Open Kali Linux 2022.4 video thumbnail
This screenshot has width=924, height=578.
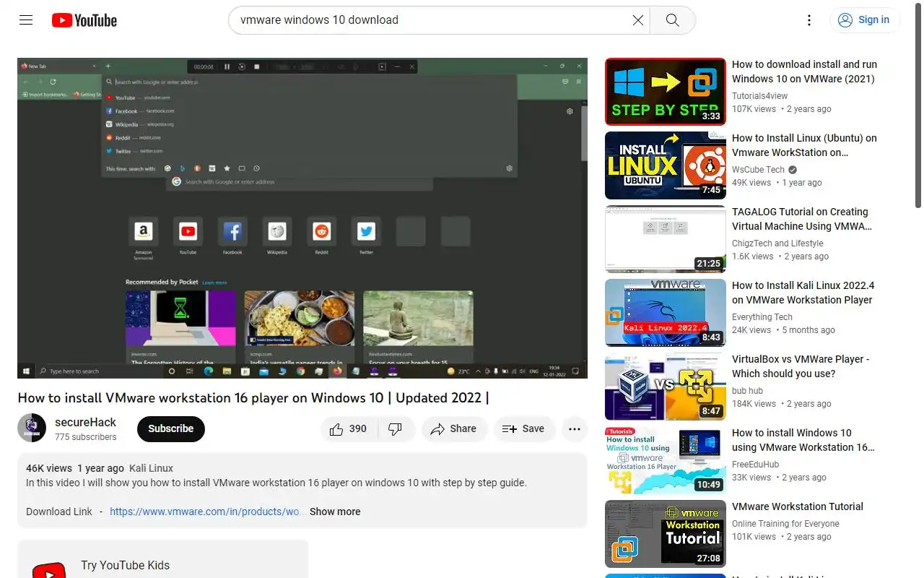[666, 313]
